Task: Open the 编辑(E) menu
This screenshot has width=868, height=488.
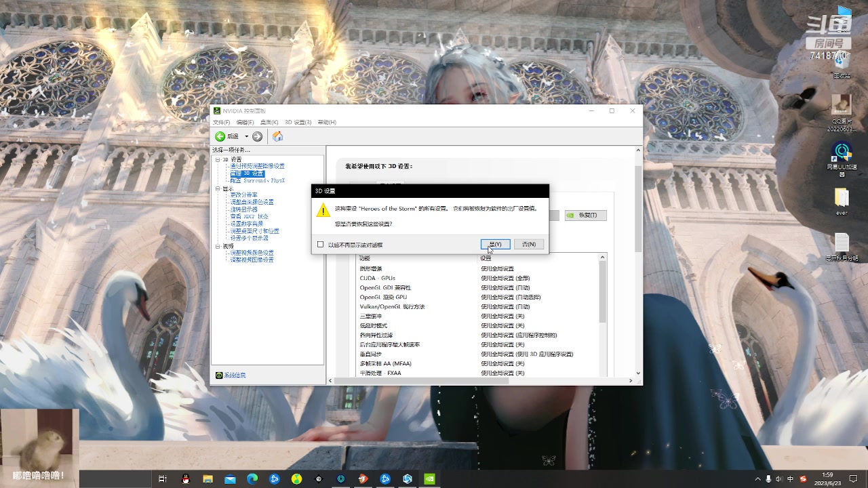Action: tap(245, 122)
